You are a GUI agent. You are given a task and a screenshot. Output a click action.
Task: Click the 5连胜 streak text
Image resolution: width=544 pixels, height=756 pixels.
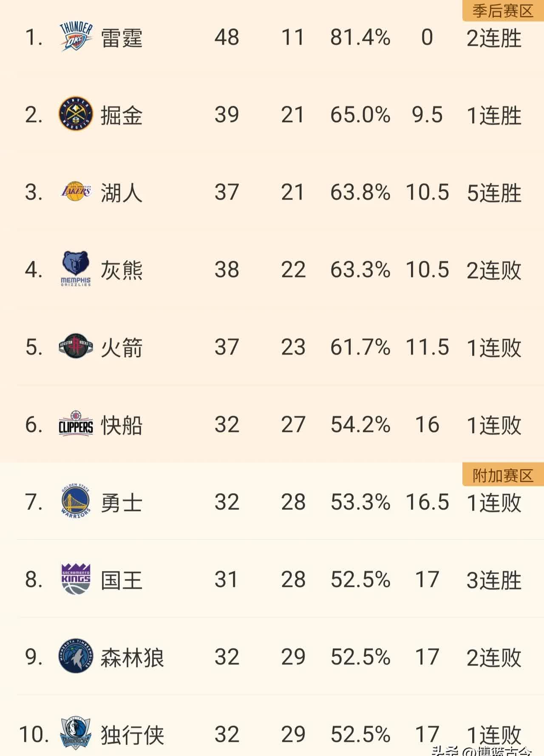tap(494, 193)
